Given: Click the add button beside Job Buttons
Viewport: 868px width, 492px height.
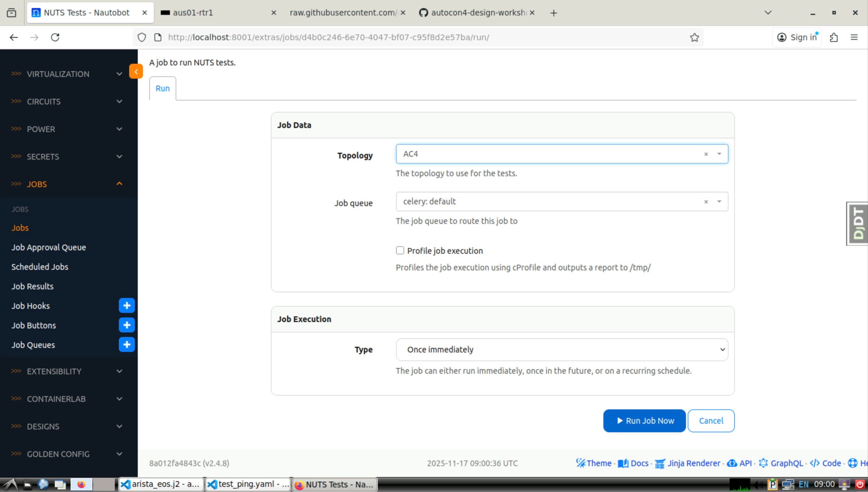Looking at the screenshot, I should [x=127, y=325].
